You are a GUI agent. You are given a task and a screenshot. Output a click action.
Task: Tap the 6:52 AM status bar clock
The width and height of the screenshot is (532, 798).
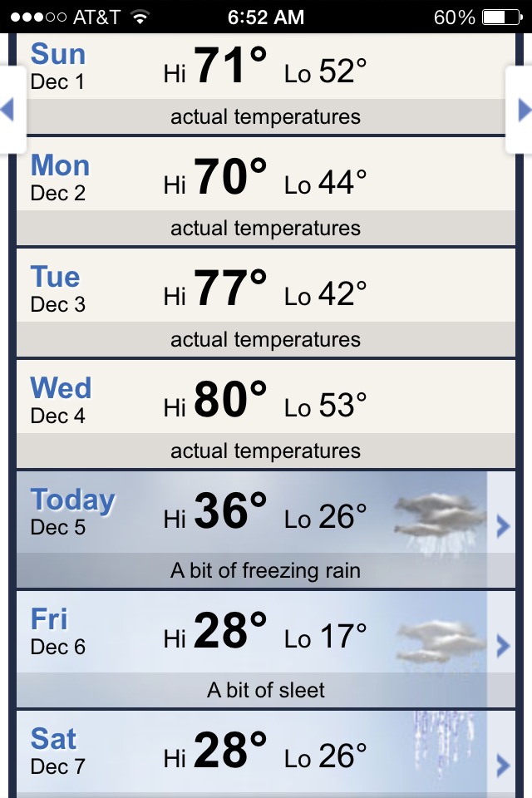266,17
